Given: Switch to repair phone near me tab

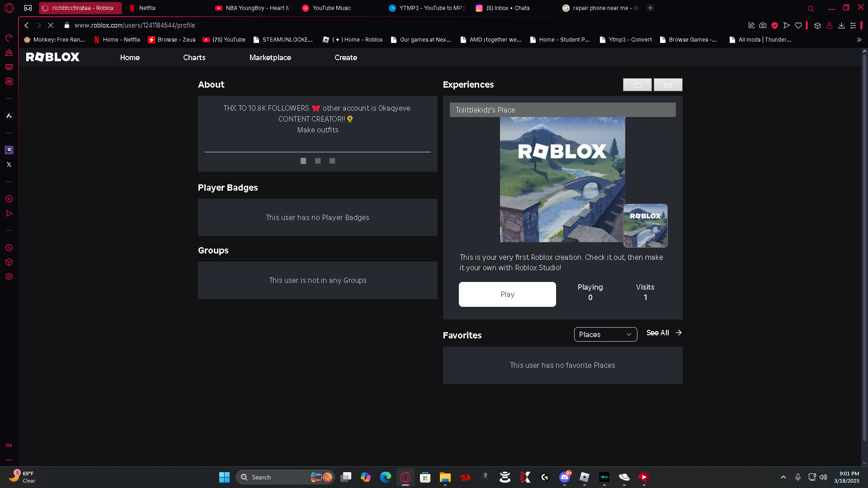Looking at the screenshot, I should coord(600,8).
